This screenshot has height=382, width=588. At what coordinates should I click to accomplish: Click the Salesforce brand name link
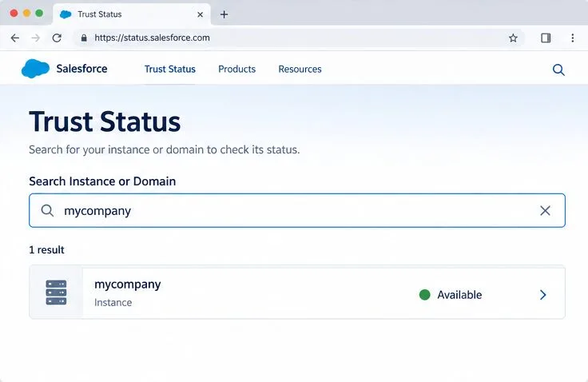point(81,69)
